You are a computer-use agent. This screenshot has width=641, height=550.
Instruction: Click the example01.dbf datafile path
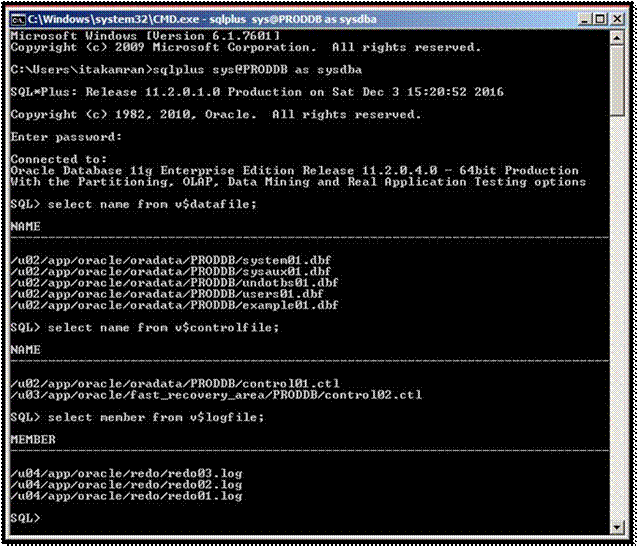click(x=175, y=305)
